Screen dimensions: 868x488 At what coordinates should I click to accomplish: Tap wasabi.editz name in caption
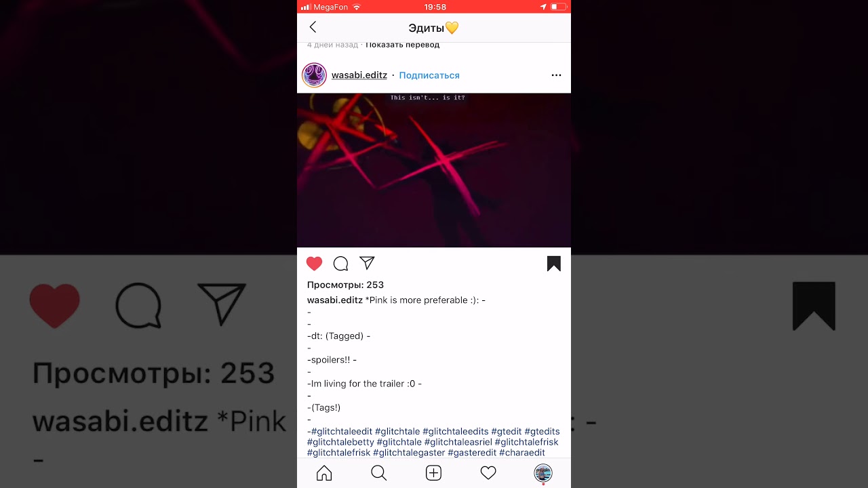pos(335,300)
